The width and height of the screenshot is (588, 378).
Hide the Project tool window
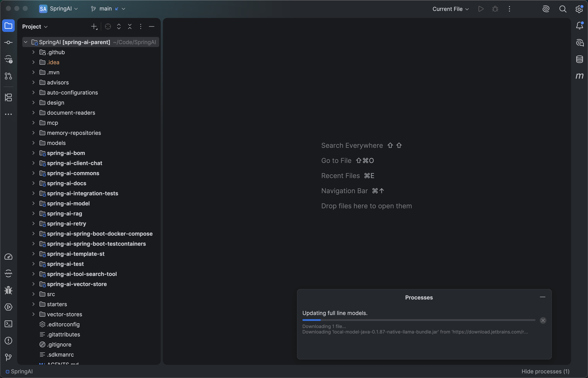(152, 26)
